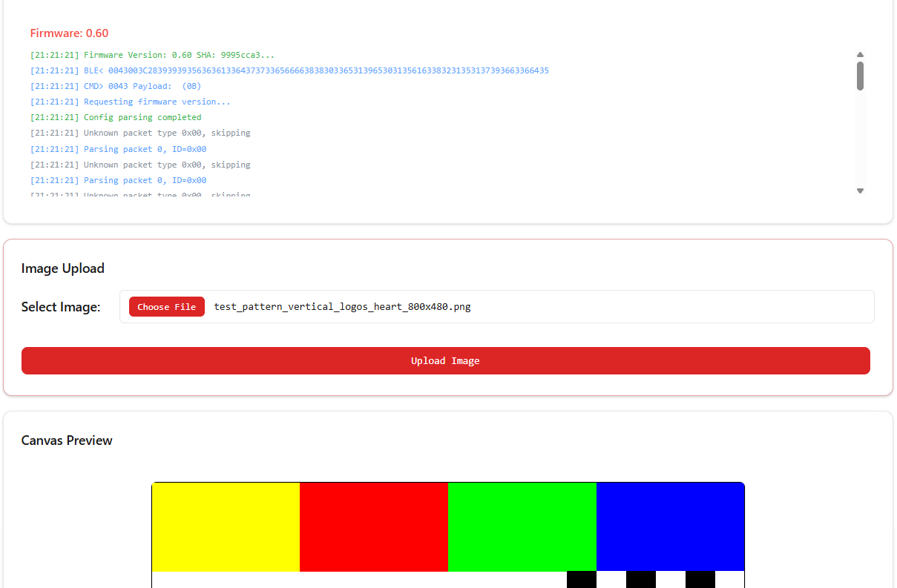Viewport: 897px width, 588px height.
Task: Click the Choose File button
Action: point(166,307)
